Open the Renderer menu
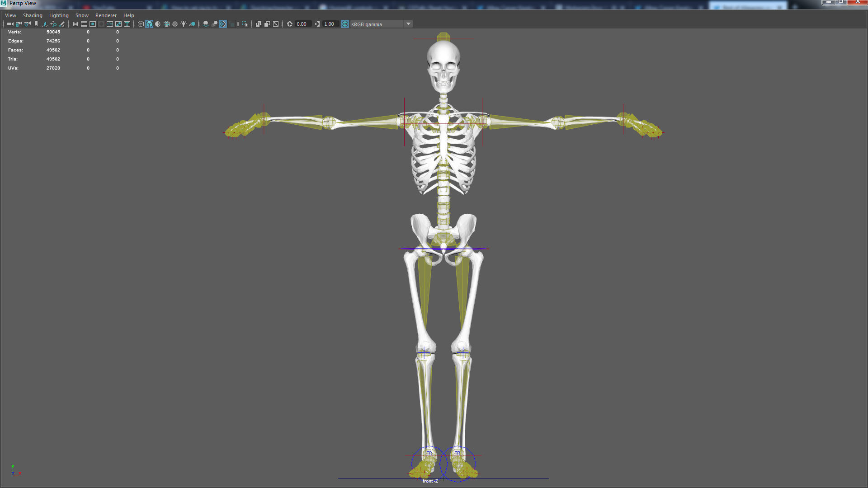 tap(106, 15)
